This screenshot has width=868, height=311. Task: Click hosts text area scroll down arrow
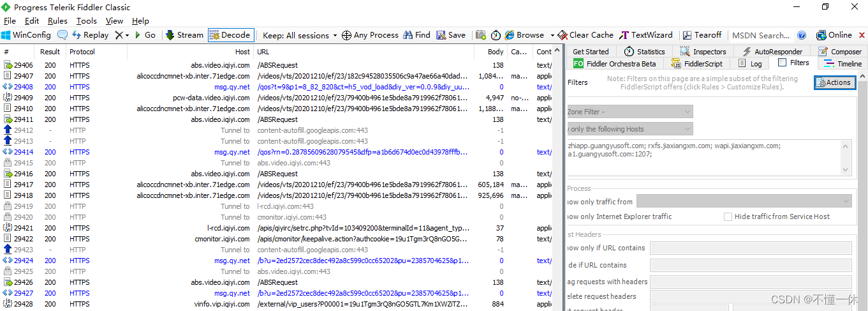[846, 170]
